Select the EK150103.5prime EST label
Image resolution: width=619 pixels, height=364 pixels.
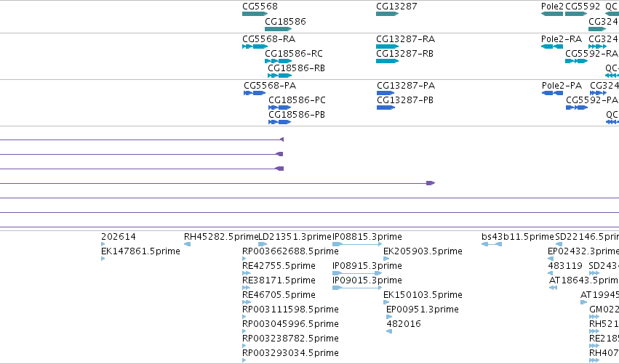(x=423, y=295)
